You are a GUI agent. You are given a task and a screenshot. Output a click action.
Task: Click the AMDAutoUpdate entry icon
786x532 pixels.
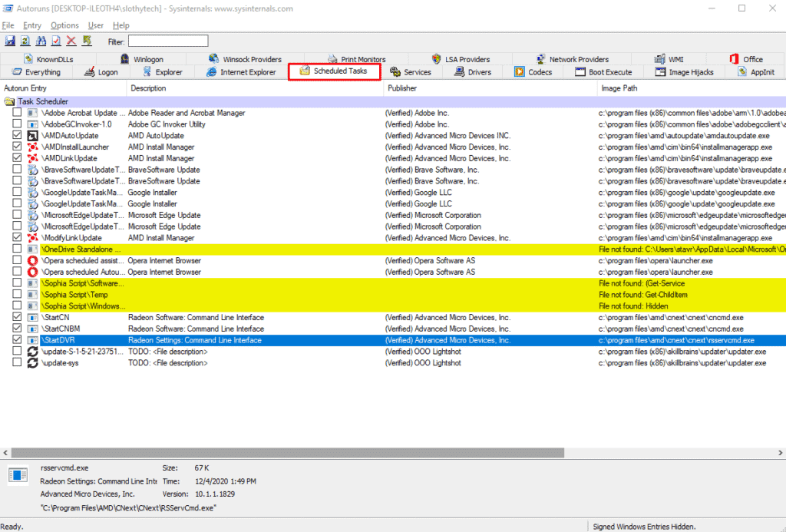[33, 136]
